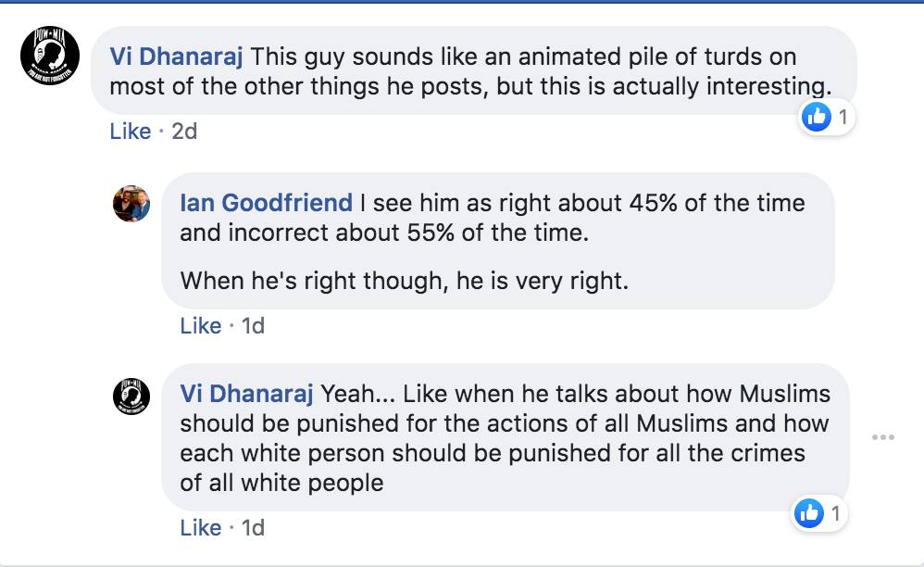Image resolution: width=924 pixels, height=567 pixels.
Task: Open Vi Dhanaraj's profile from the top comment name
Action: pyautogui.click(x=176, y=57)
